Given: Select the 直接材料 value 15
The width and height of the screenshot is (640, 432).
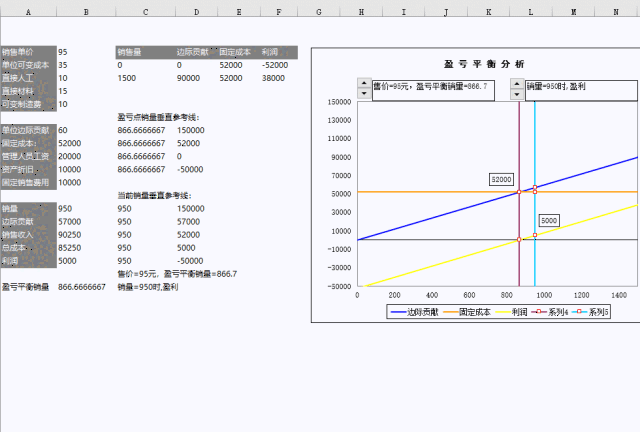Looking at the screenshot, I should (62, 91).
